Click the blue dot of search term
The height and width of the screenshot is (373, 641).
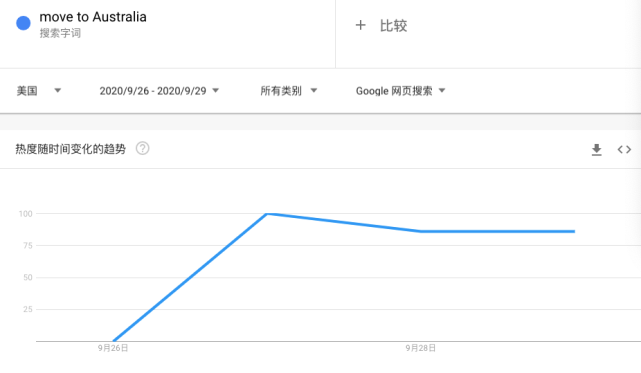[23, 23]
